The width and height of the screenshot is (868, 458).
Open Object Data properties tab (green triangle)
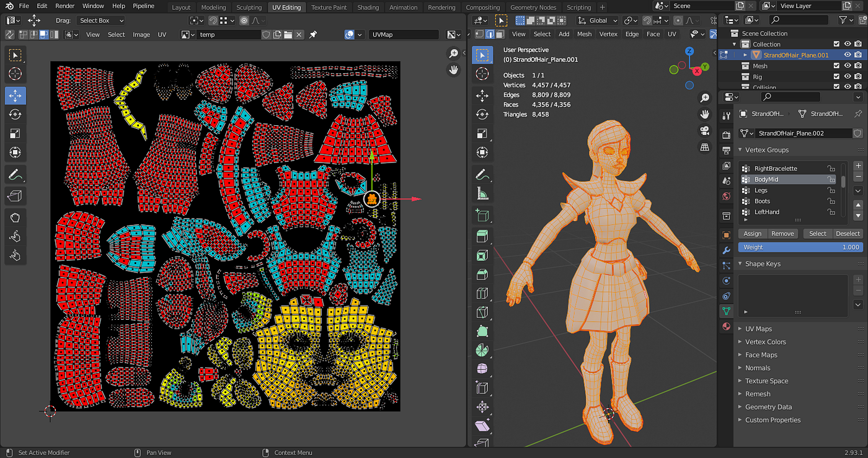tap(726, 311)
